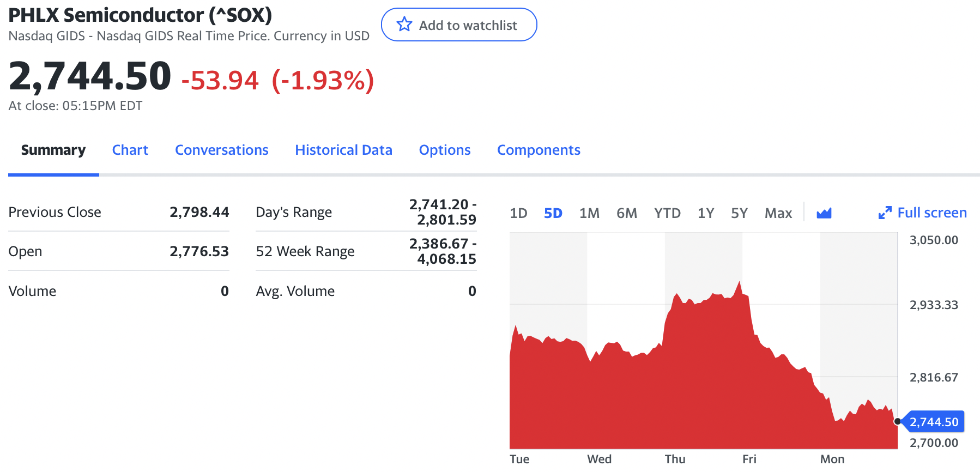The width and height of the screenshot is (980, 472).
Task: Toggle the area chart type icon
Action: click(824, 213)
